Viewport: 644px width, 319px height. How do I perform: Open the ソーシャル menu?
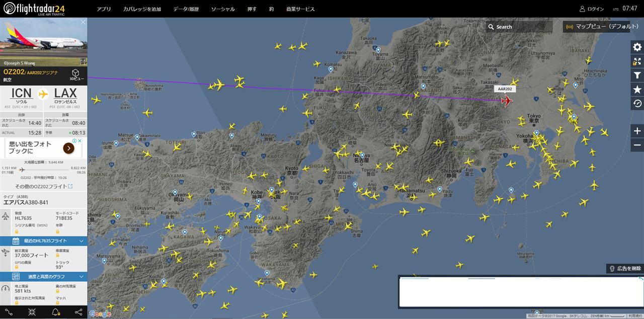click(x=223, y=9)
